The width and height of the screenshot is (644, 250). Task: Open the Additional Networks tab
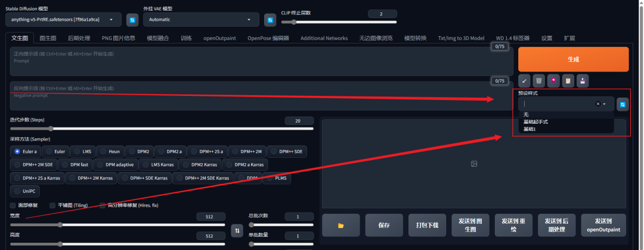(324, 38)
